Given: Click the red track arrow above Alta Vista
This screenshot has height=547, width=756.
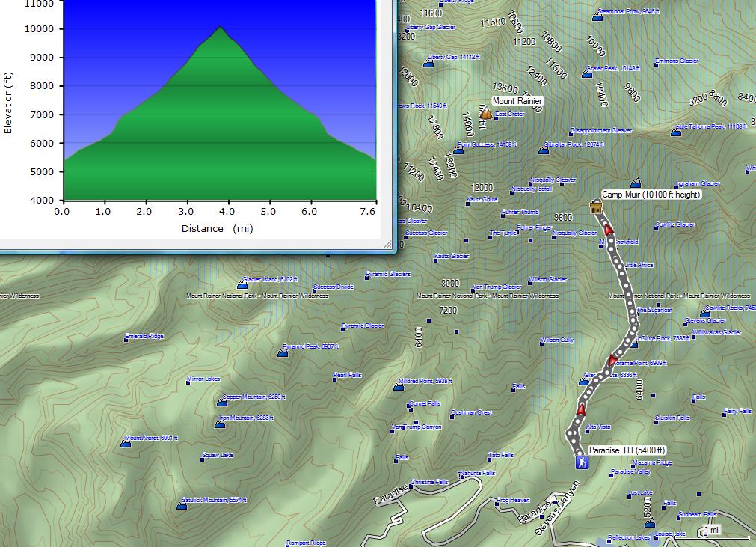Looking at the screenshot, I should (x=581, y=409).
